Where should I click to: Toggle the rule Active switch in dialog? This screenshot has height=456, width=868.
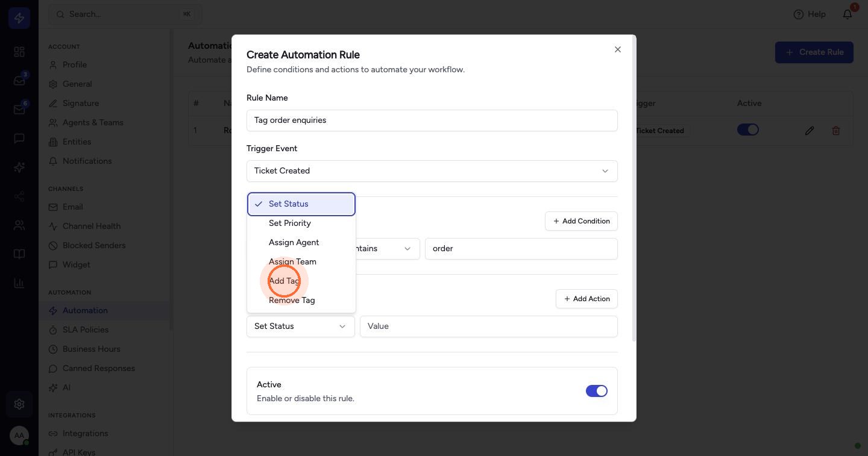coord(597,391)
